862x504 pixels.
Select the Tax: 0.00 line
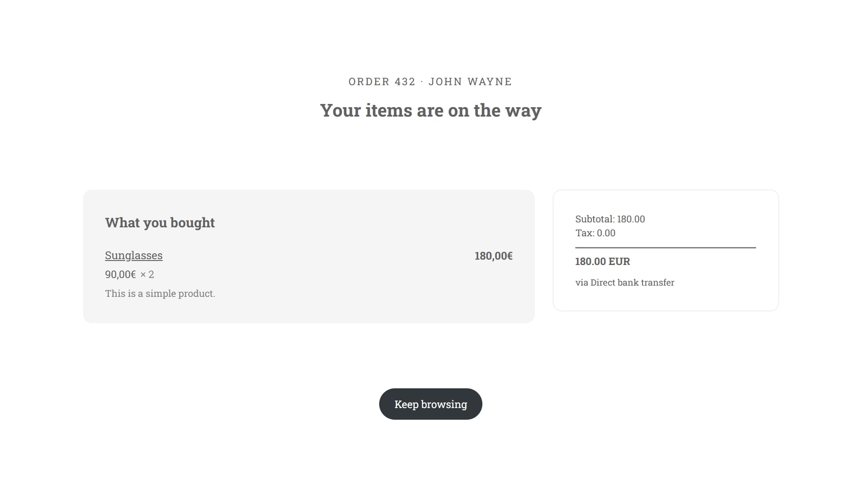click(595, 233)
